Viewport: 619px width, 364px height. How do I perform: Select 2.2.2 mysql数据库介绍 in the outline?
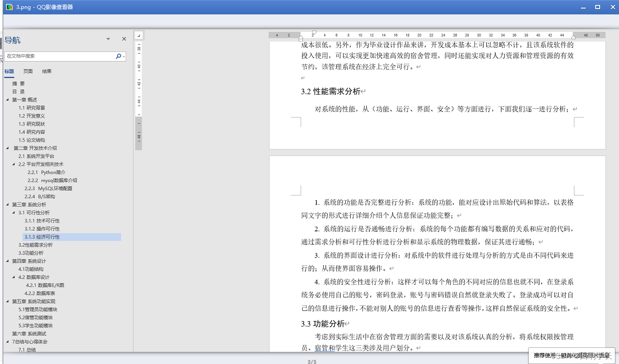coord(52,181)
